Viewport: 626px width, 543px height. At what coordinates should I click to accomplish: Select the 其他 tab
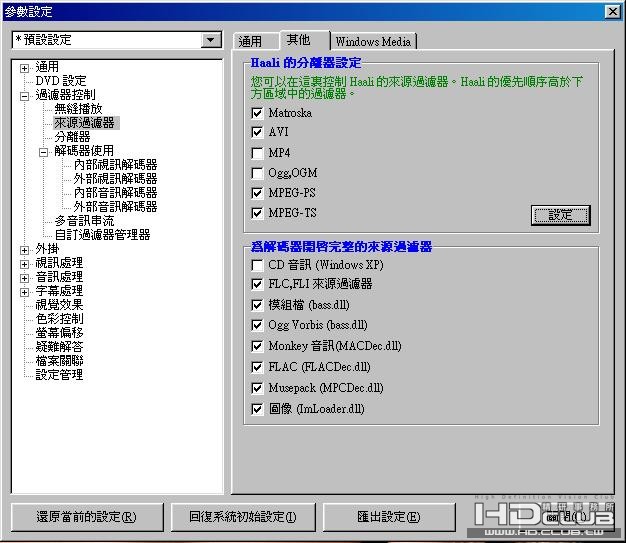305,40
